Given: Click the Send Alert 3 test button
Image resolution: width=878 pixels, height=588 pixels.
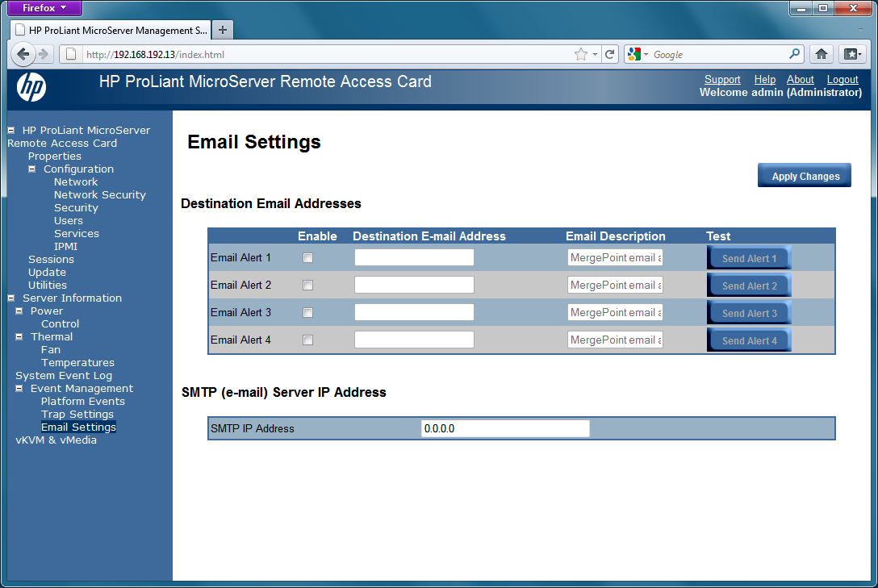Looking at the screenshot, I should [x=749, y=313].
